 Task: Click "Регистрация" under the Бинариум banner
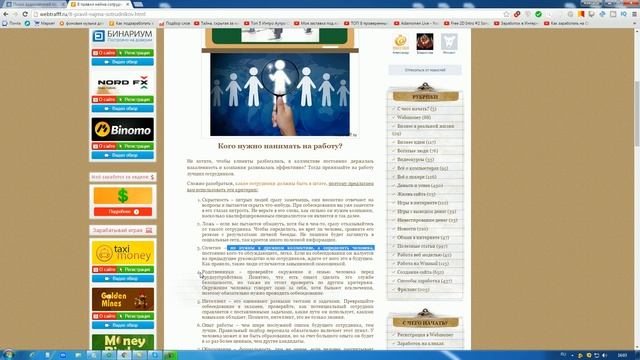coord(135,53)
